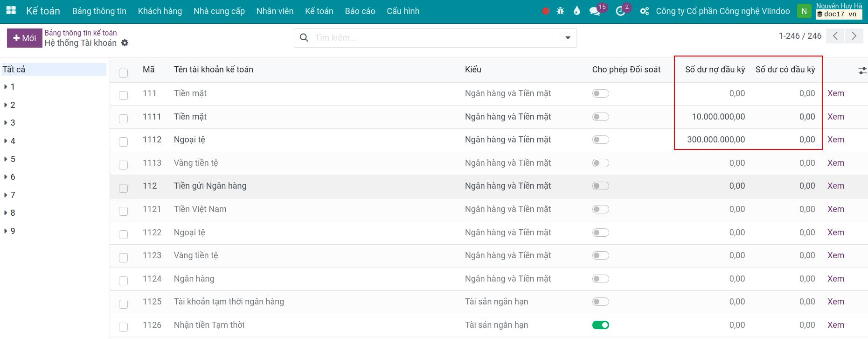Disable reconciliation for 1126 Nhận tiền Tạm thời
Image resolution: width=868 pixels, height=339 pixels.
pos(601,325)
